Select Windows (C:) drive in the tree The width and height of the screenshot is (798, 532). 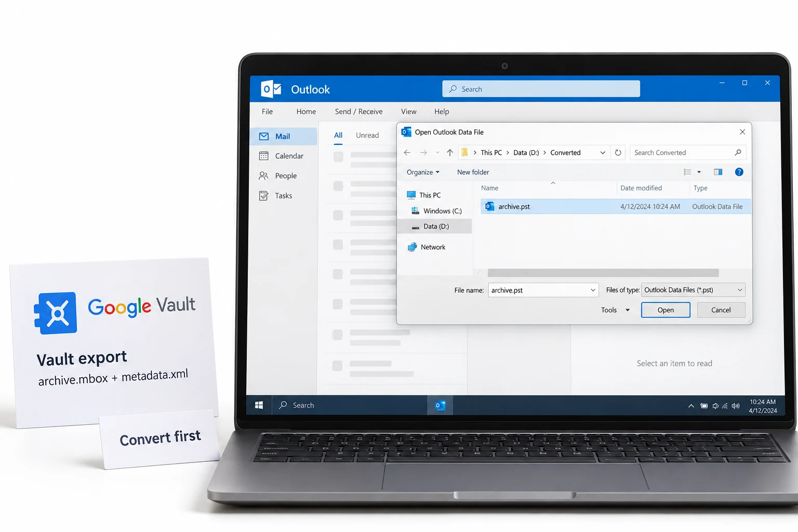(436, 211)
